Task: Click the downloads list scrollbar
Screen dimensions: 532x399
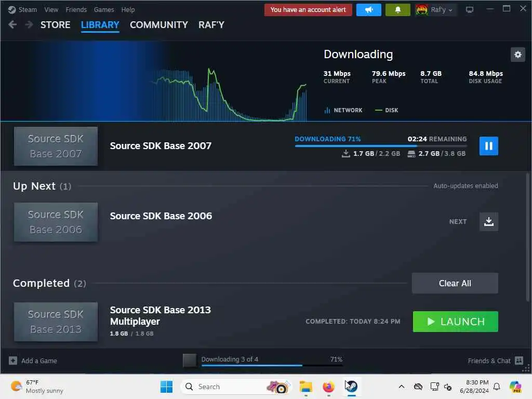Action: click(x=528, y=237)
